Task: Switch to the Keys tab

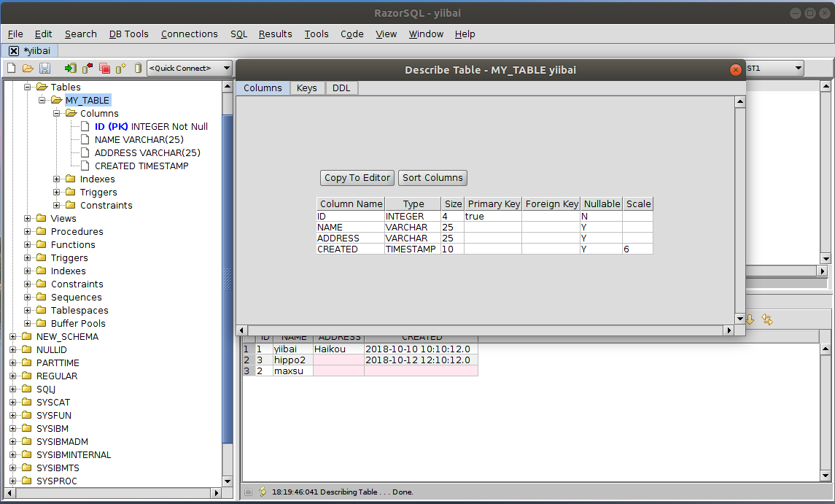Action: coord(307,88)
